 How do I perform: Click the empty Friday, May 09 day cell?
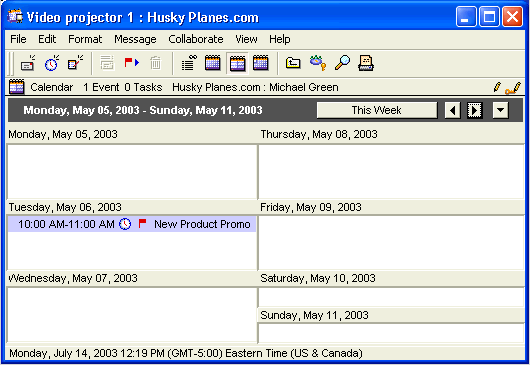(x=391, y=242)
